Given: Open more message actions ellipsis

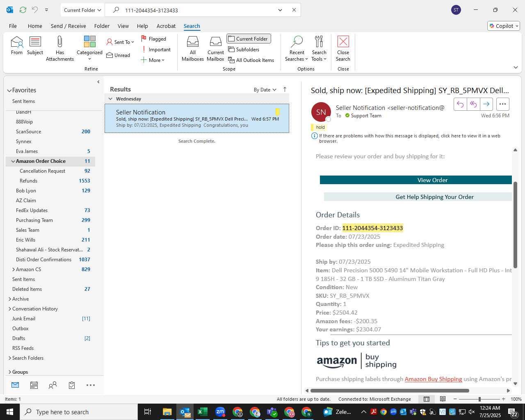Looking at the screenshot, I should tap(503, 104).
